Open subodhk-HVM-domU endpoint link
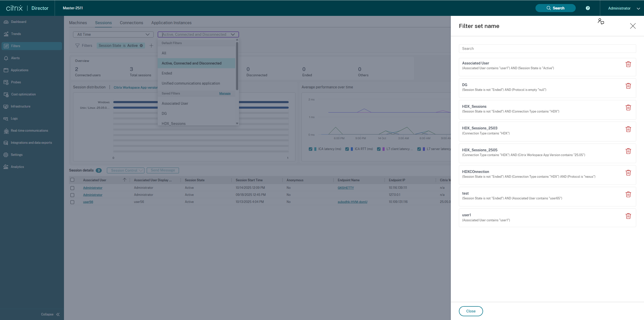The width and height of the screenshot is (644, 320). (352, 202)
